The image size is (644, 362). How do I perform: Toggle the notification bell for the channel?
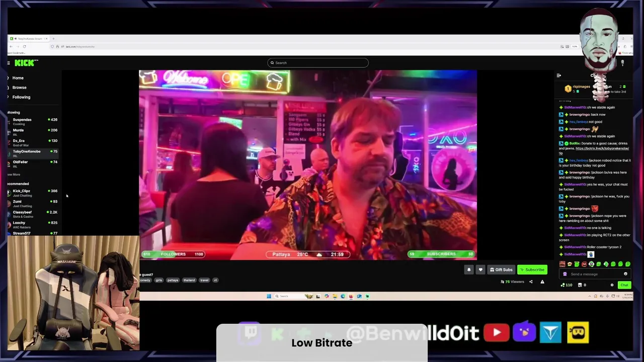pos(469,270)
